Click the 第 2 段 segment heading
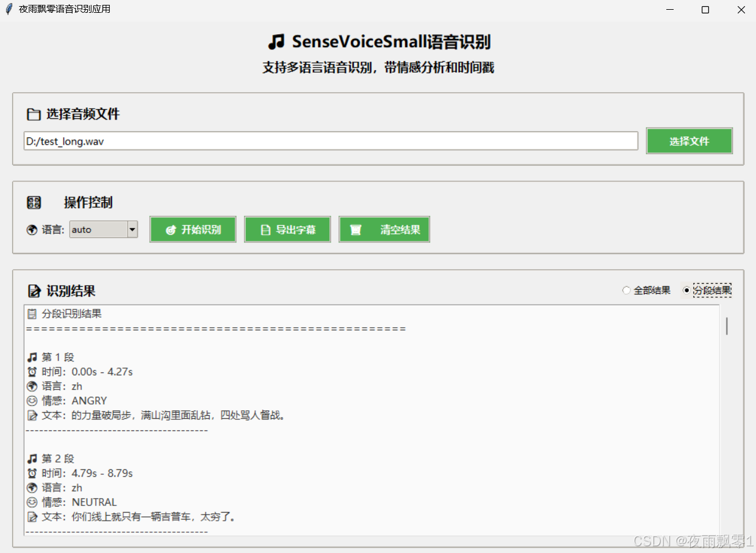Image resolution: width=756 pixels, height=553 pixels. [58, 458]
